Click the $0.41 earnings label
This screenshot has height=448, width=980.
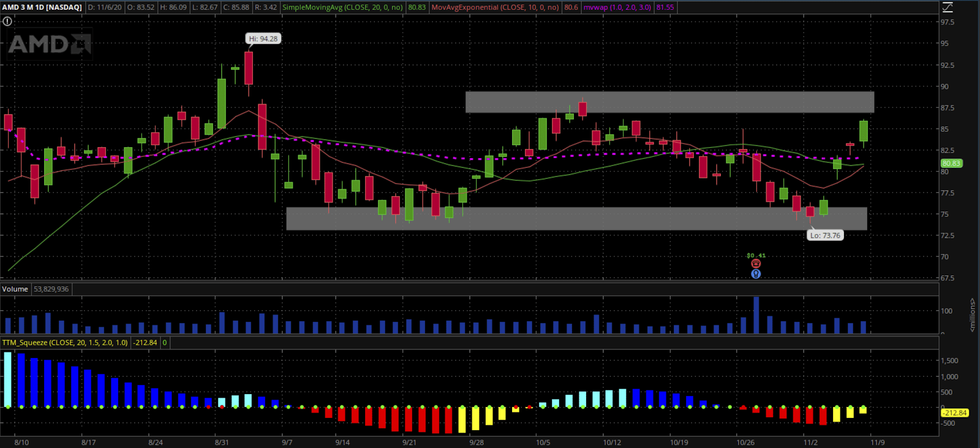(756, 256)
